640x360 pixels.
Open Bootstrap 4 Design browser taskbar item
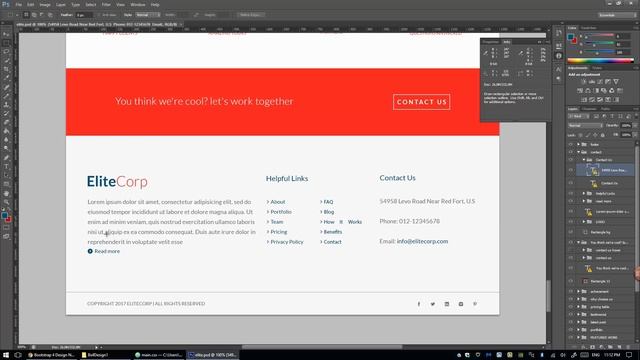(x=51, y=355)
